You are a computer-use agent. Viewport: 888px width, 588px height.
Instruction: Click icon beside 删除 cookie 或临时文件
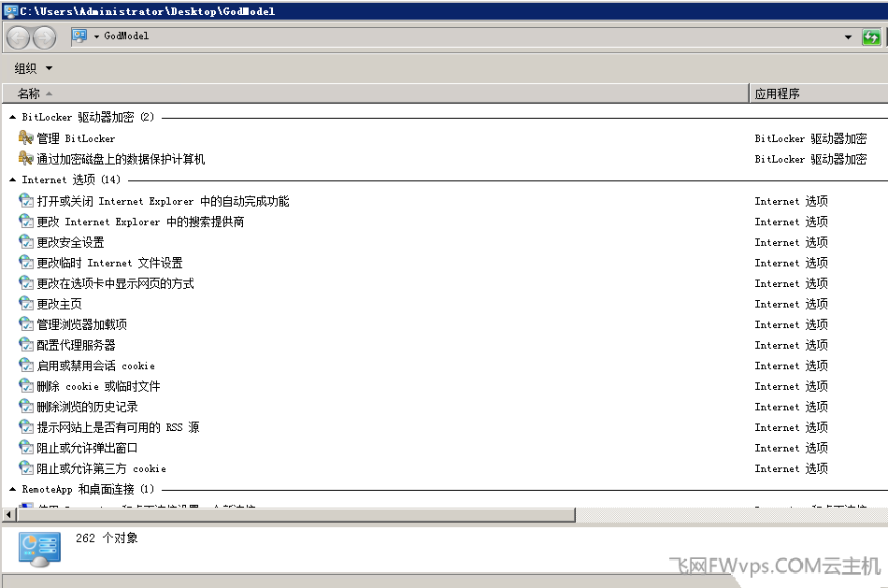pos(26,386)
